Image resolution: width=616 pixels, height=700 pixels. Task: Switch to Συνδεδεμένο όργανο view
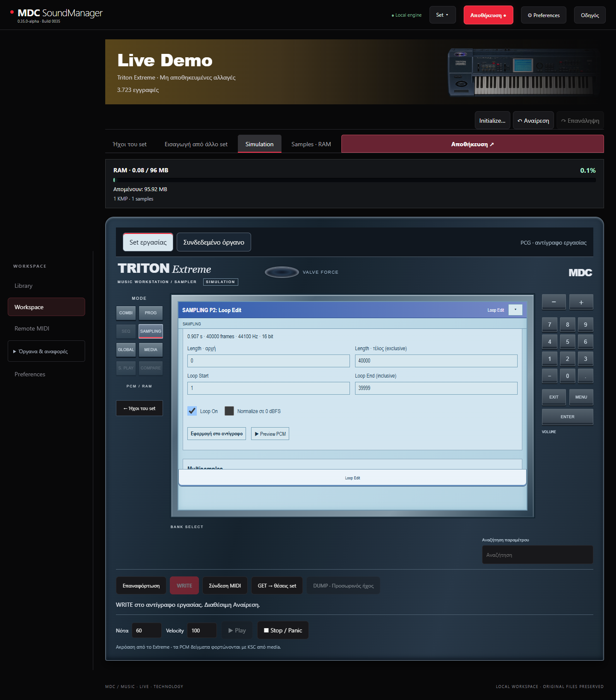214,242
